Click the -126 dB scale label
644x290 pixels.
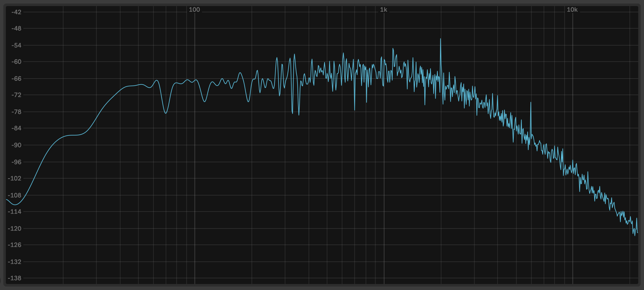tap(15, 245)
